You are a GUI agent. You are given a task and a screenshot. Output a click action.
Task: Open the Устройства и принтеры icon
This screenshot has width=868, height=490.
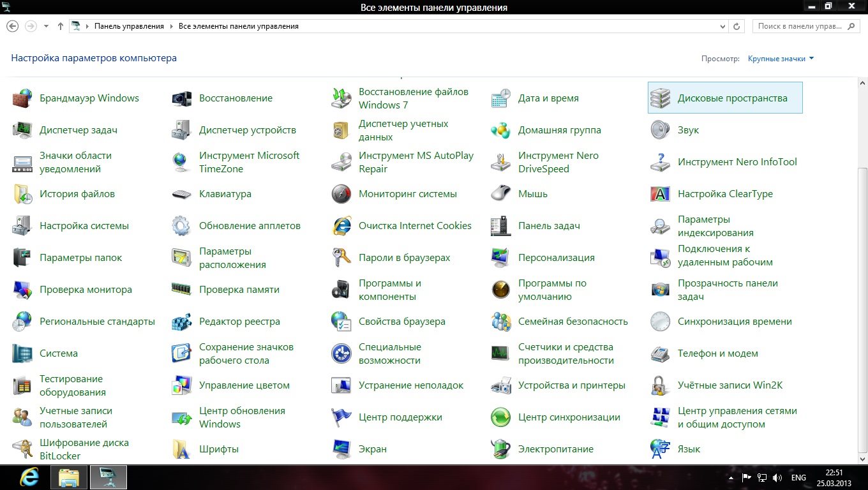point(501,385)
